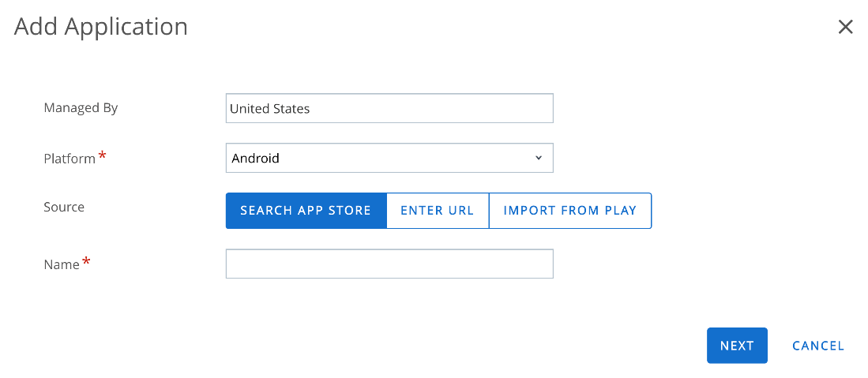868x378 pixels.
Task: Switch source to Enter URL
Action: [x=437, y=211]
